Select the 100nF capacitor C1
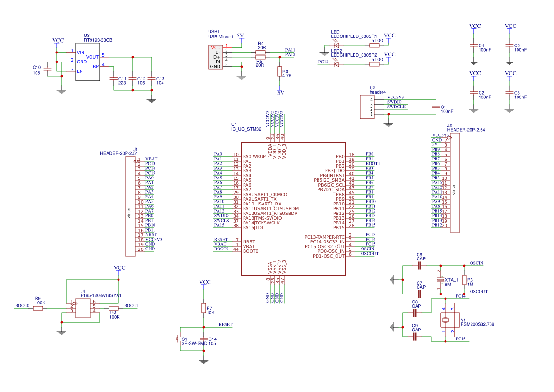 click(x=436, y=108)
